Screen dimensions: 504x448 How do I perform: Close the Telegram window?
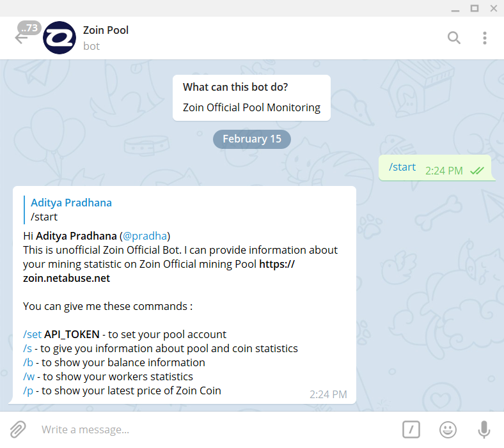pos(494,8)
